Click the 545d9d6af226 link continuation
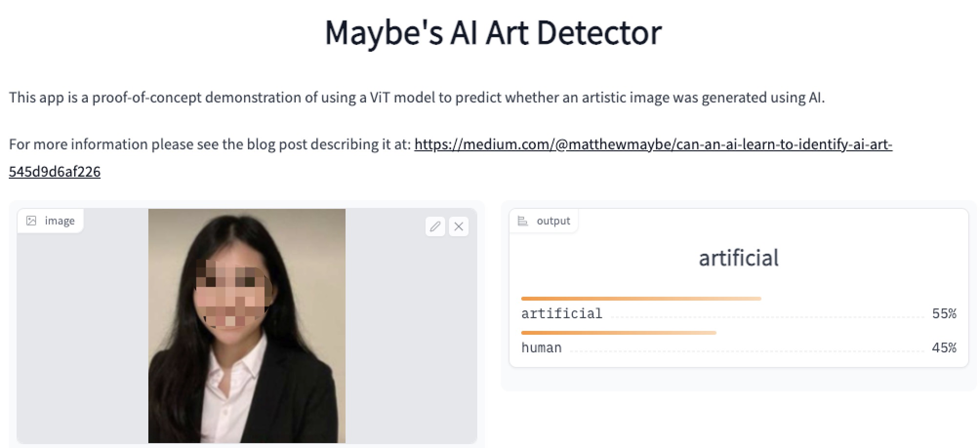980x448 pixels. 55,172
